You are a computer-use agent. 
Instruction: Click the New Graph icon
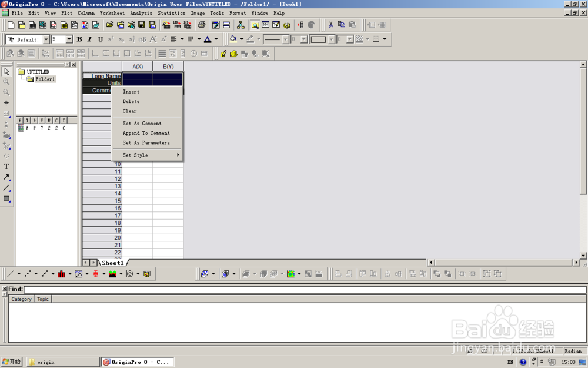(x=54, y=25)
